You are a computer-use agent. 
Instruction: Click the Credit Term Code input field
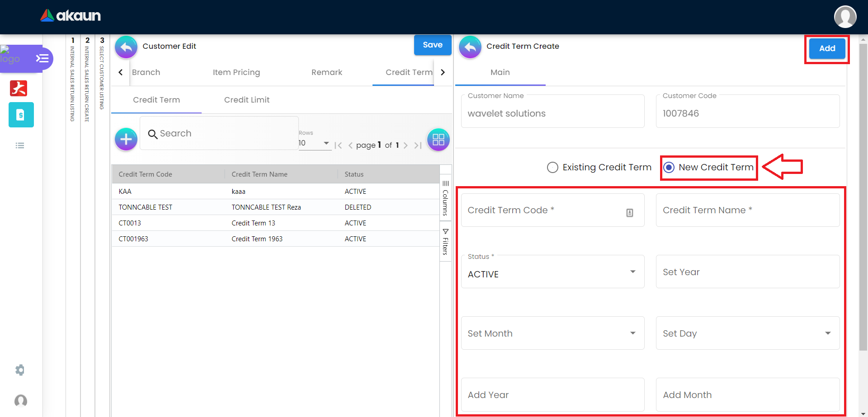coord(542,211)
